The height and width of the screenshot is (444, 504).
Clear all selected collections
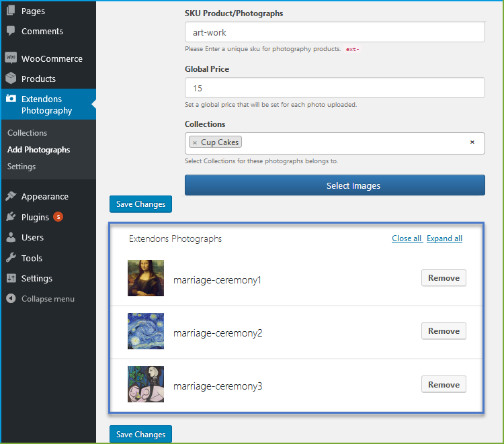pyautogui.click(x=472, y=142)
